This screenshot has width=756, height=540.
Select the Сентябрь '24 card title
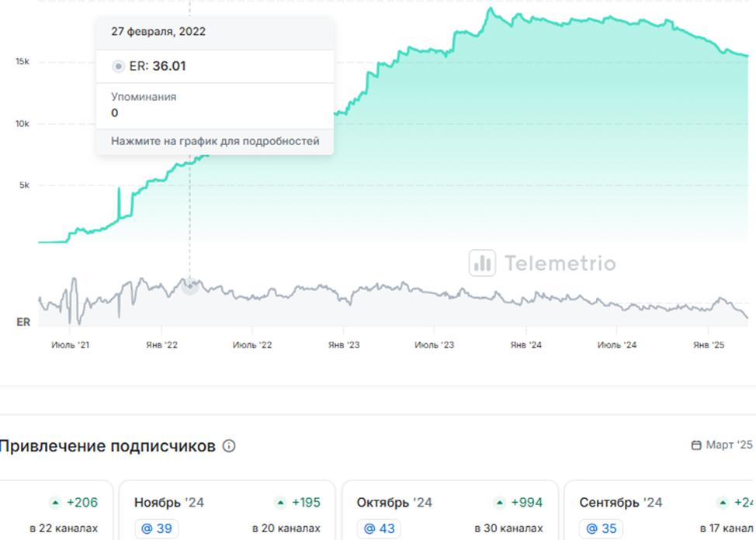point(620,503)
